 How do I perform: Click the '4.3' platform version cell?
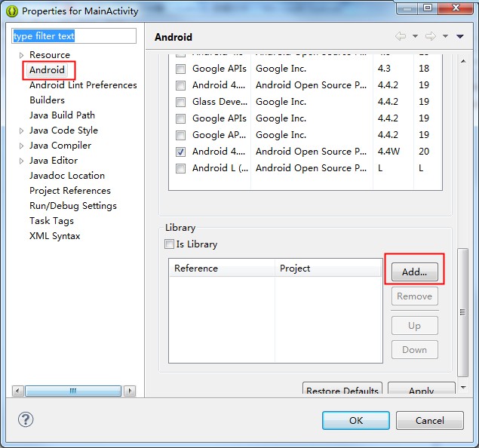pyautogui.click(x=384, y=69)
